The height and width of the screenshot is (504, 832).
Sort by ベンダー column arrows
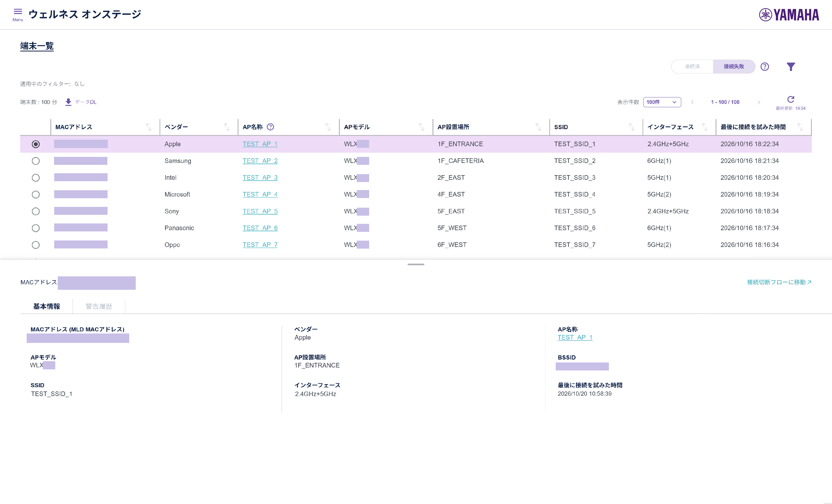[x=226, y=127]
